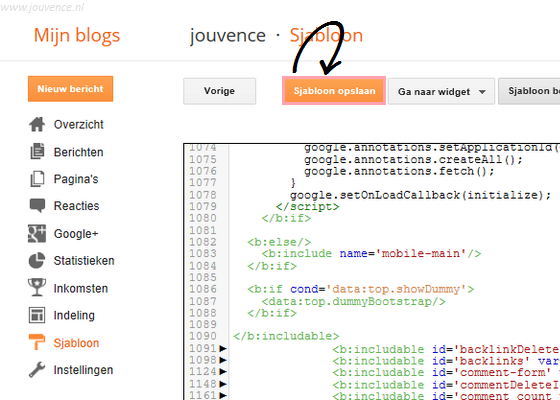Click the Overzicht home icon
The height and width of the screenshot is (400, 560).
pos(37,125)
